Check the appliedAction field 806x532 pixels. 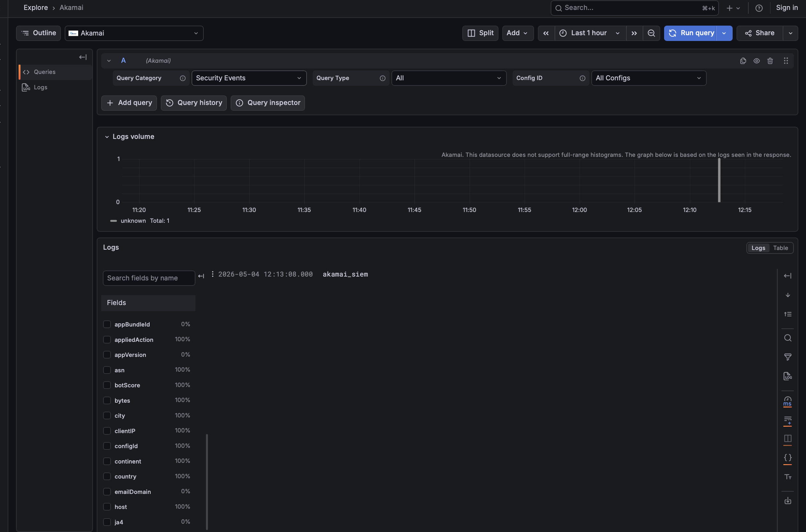pos(107,340)
